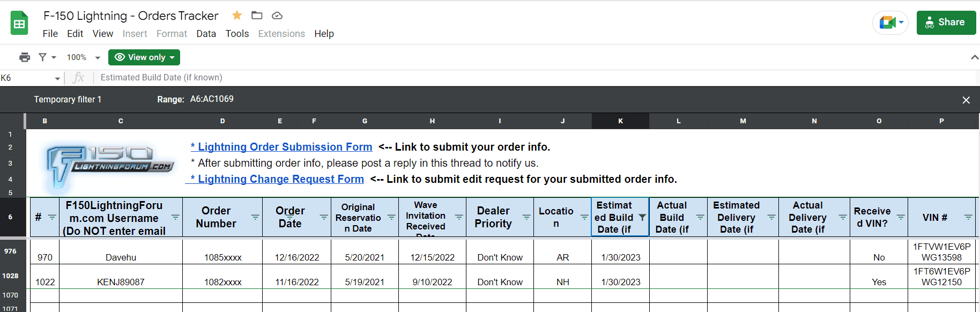Click the print icon

click(25, 57)
